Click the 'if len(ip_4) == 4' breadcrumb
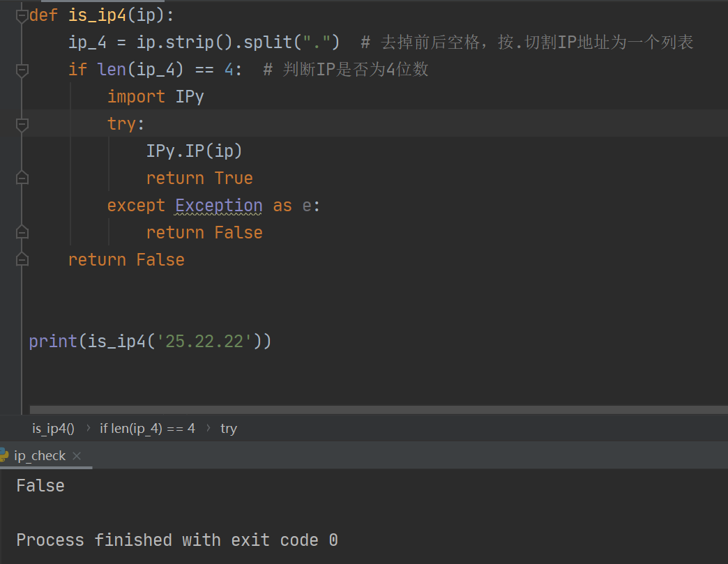 click(147, 428)
